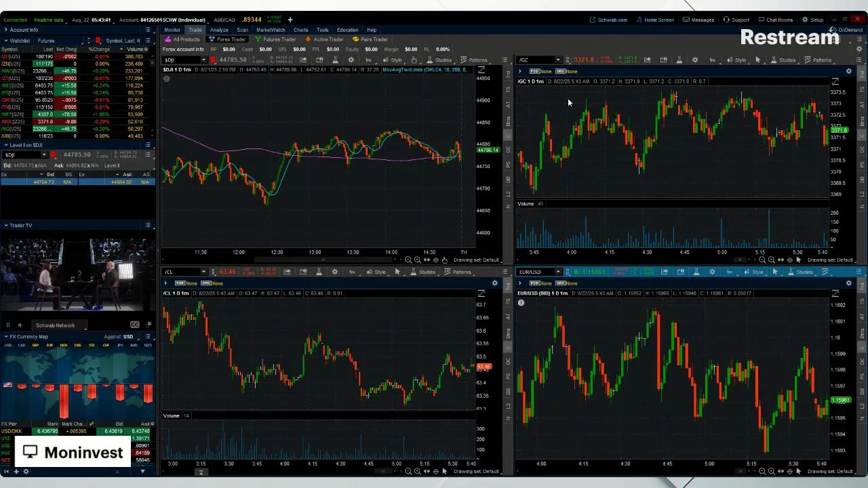The width and height of the screenshot is (868, 488).
Task: Collapse the Trader TV gadget
Action: (x=5, y=225)
